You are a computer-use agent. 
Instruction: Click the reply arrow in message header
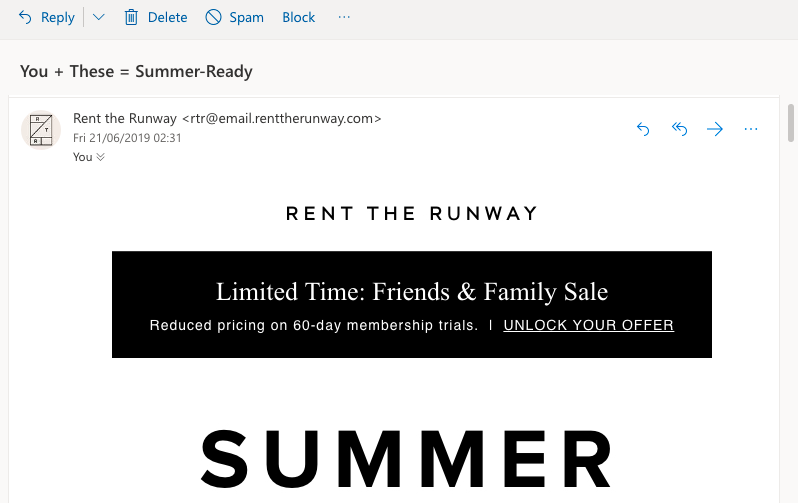pyautogui.click(x=643, y=129)
